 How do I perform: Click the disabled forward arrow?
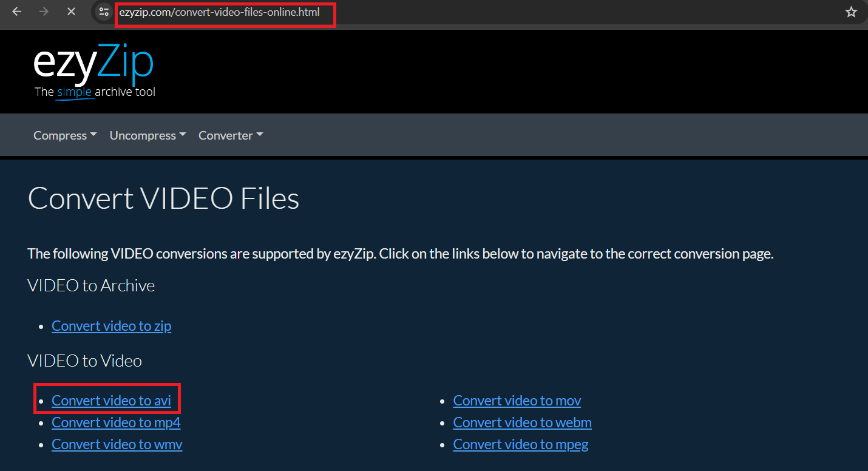pos(44,11)
